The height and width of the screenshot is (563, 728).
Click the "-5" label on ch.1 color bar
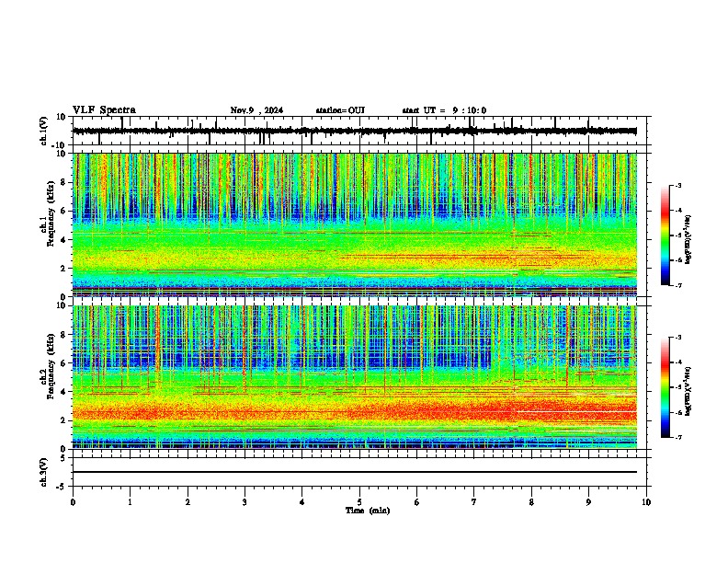coord(678,236)
